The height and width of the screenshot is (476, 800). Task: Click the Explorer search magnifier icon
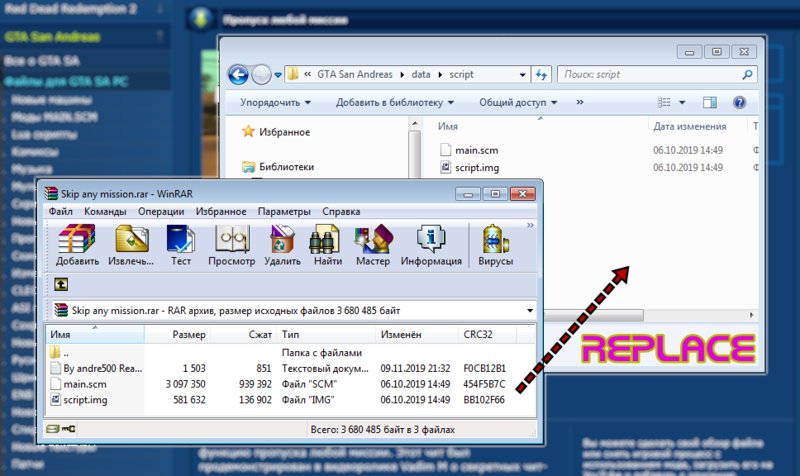[747, 74]
